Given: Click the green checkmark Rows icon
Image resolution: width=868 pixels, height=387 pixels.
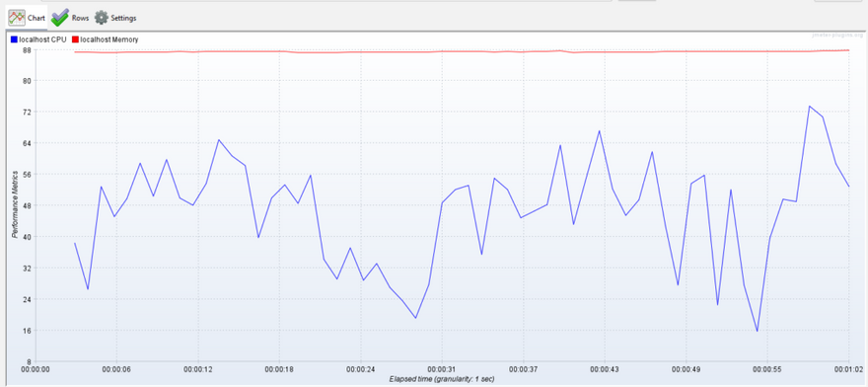Looking at the screenshot, I should [60, 18].
